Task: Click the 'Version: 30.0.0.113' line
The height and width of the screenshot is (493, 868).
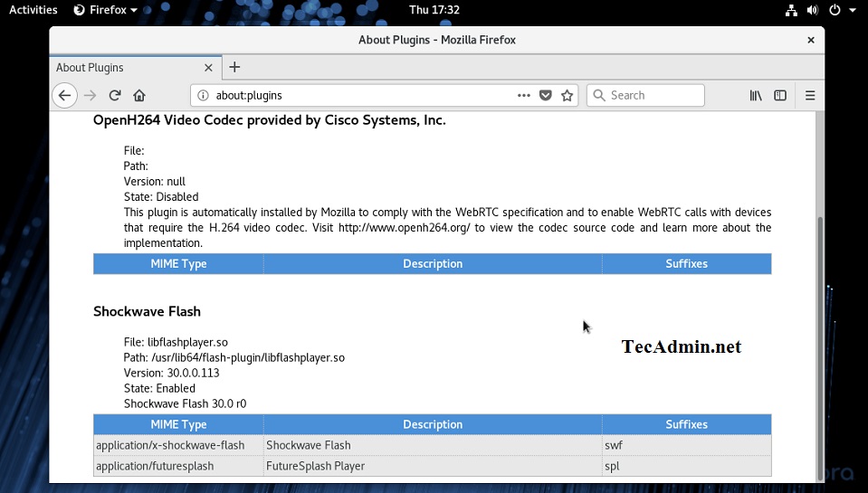Action: [x=172, y=373]
